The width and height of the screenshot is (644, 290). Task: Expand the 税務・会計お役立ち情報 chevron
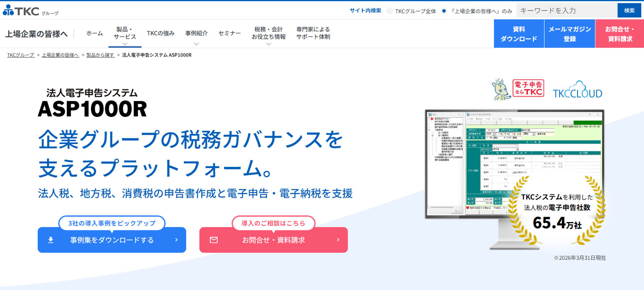pyautogui.click(x=268, y=44)
